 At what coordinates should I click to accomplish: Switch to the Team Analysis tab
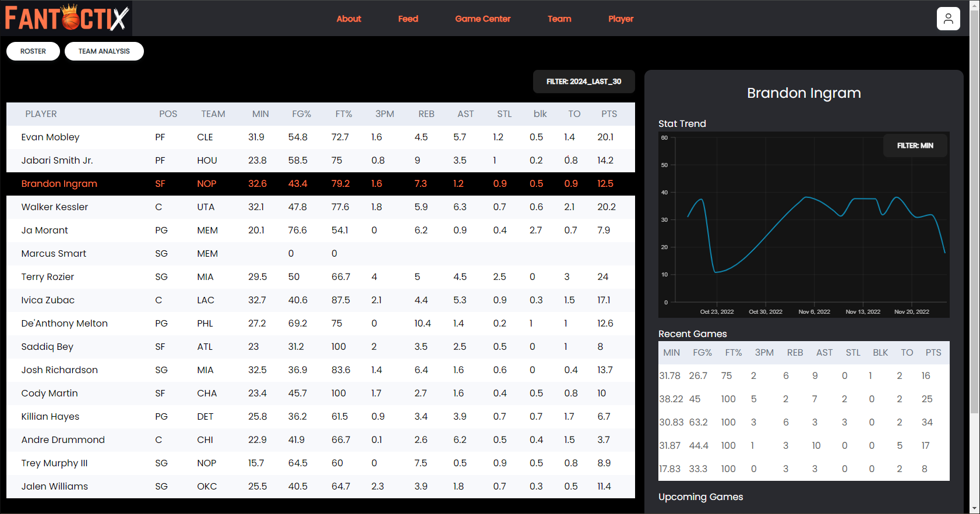click(x=104, y=51)
